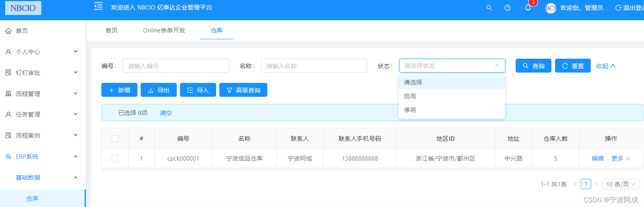
Task: Open the header search icon
Action: pos(489,8)
